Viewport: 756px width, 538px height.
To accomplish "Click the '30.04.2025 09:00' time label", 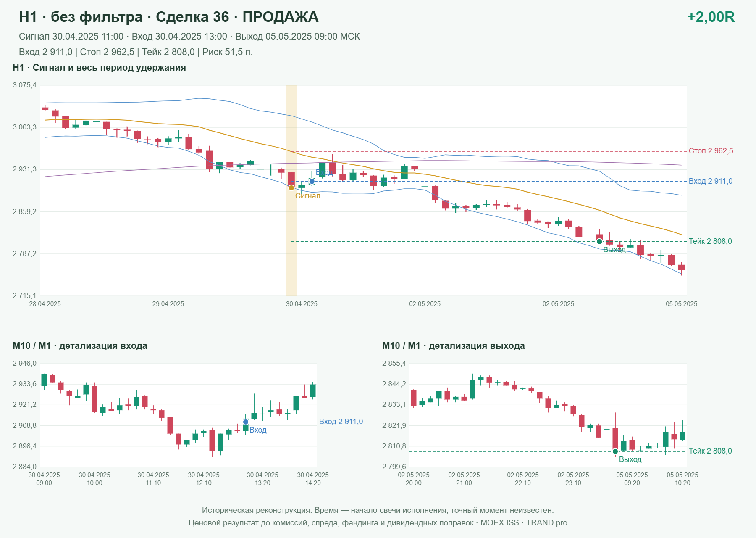I will pyautogui.click(x=44, y=479).
